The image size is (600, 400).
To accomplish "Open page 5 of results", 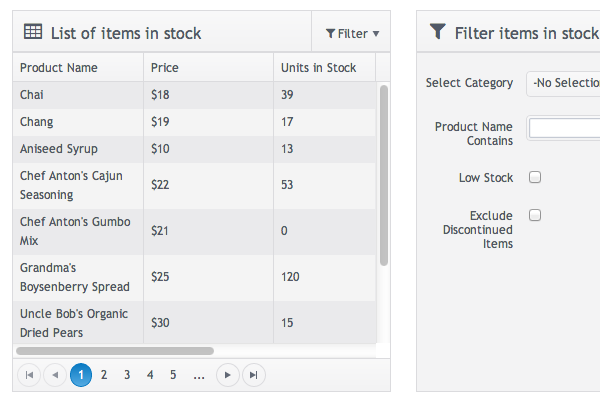I will 173,375.
